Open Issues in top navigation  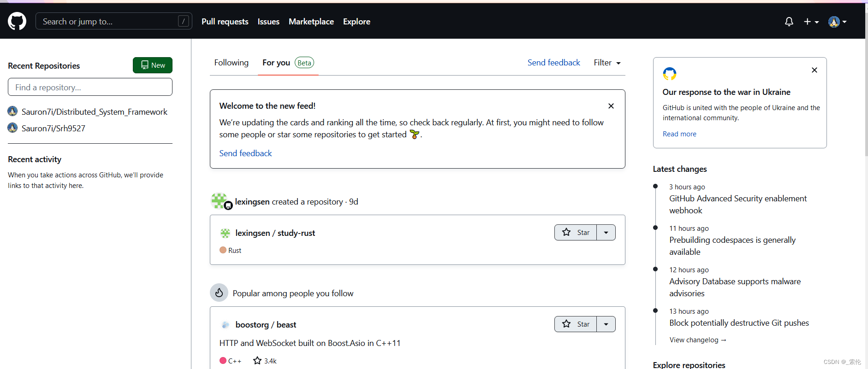click(268, 22)
